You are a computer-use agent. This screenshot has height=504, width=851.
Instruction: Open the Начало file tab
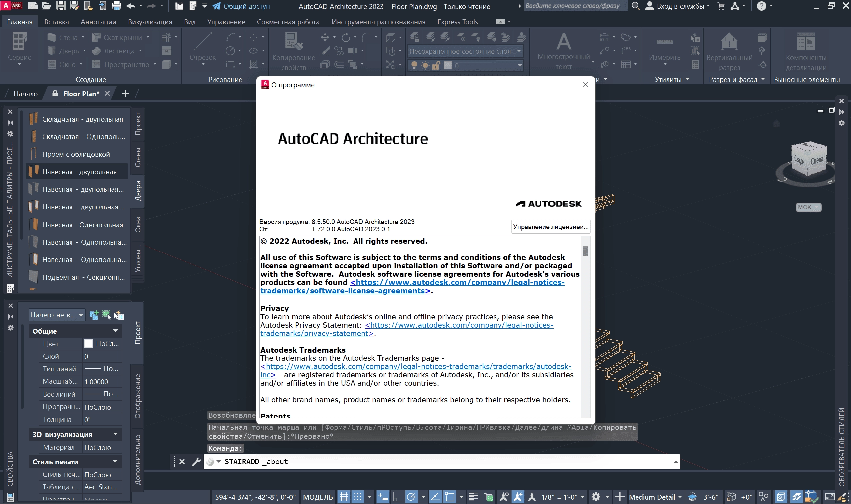[26, 94]
